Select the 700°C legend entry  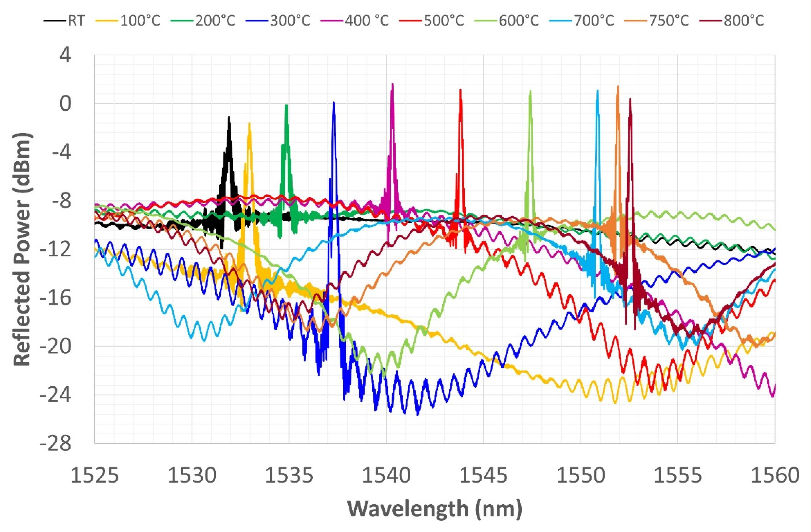(x=594, y=21)
